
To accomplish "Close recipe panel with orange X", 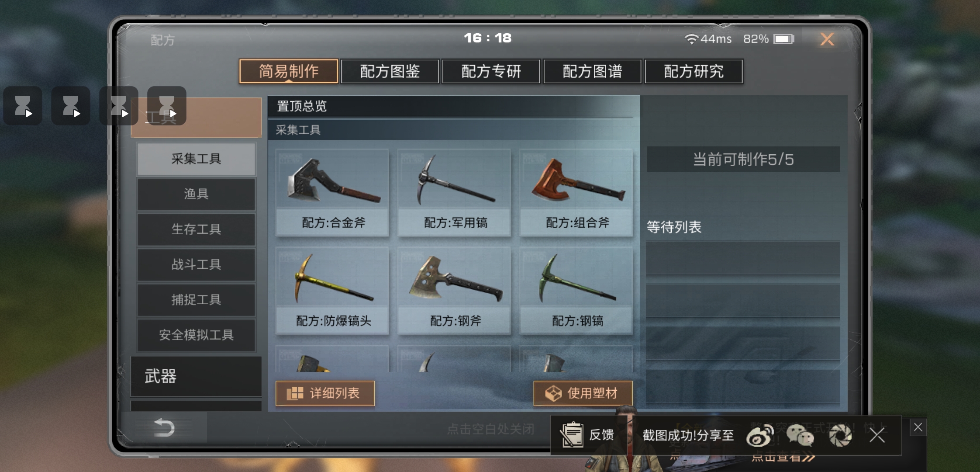I will 827,39.
